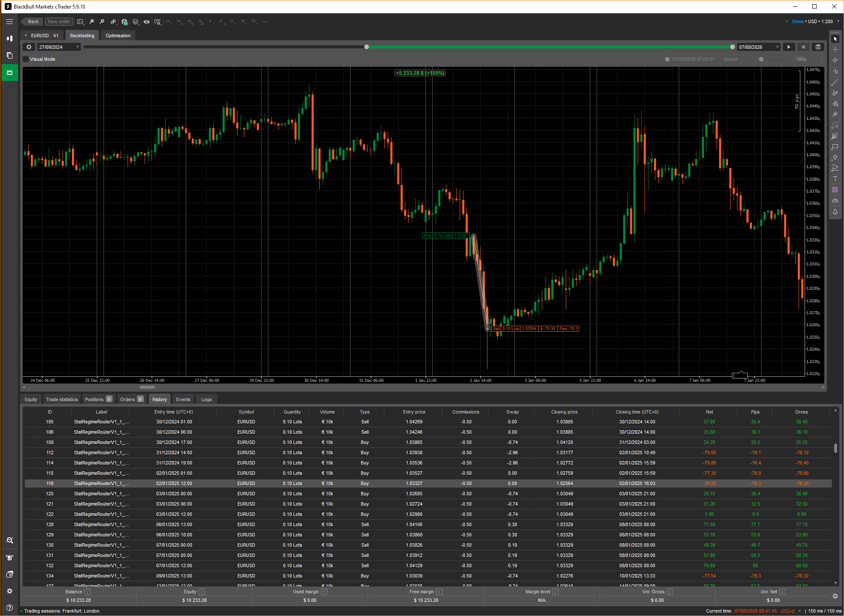Open the indicators icon with badge 79
The height and width of the screenshot is (616, 844).
(125, 21)
